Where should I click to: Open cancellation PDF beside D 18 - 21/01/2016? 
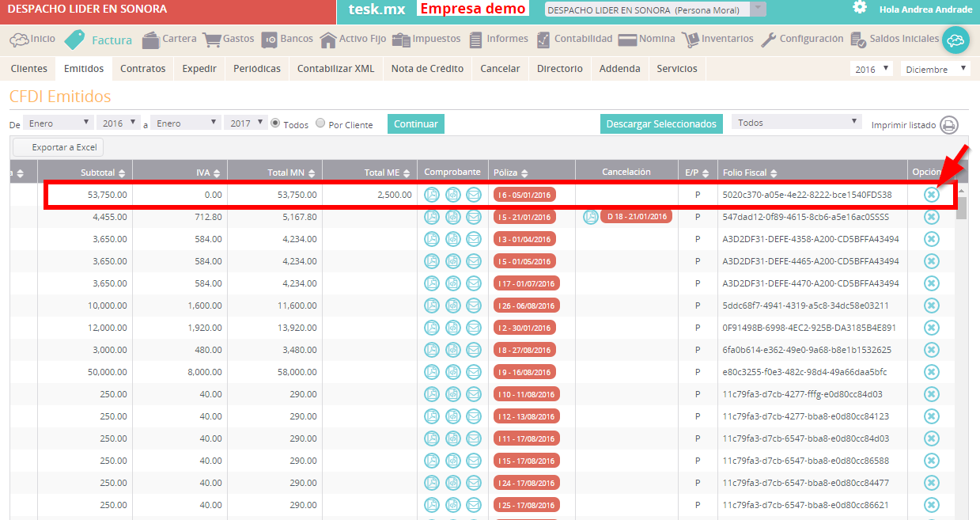tap(590, 217)
